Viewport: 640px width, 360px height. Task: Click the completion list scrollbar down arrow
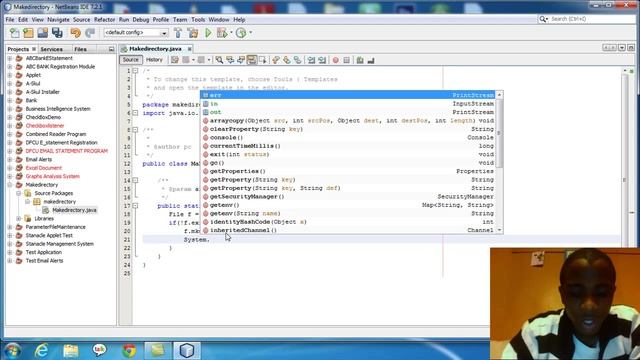pos(499,230)
